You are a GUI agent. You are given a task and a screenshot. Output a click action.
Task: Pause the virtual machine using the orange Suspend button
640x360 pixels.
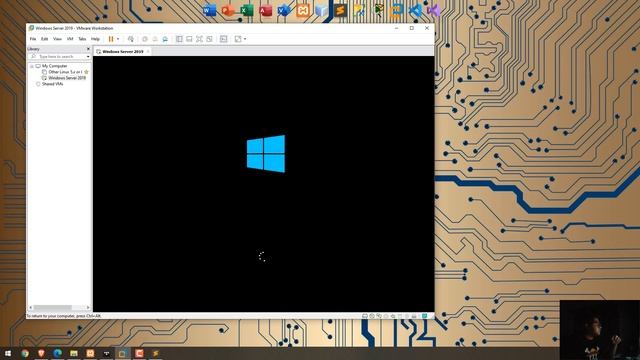(111, 39)
